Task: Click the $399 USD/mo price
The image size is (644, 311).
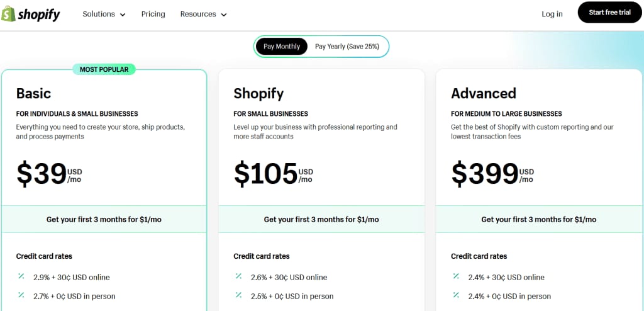Action: (x=492, y=174)
